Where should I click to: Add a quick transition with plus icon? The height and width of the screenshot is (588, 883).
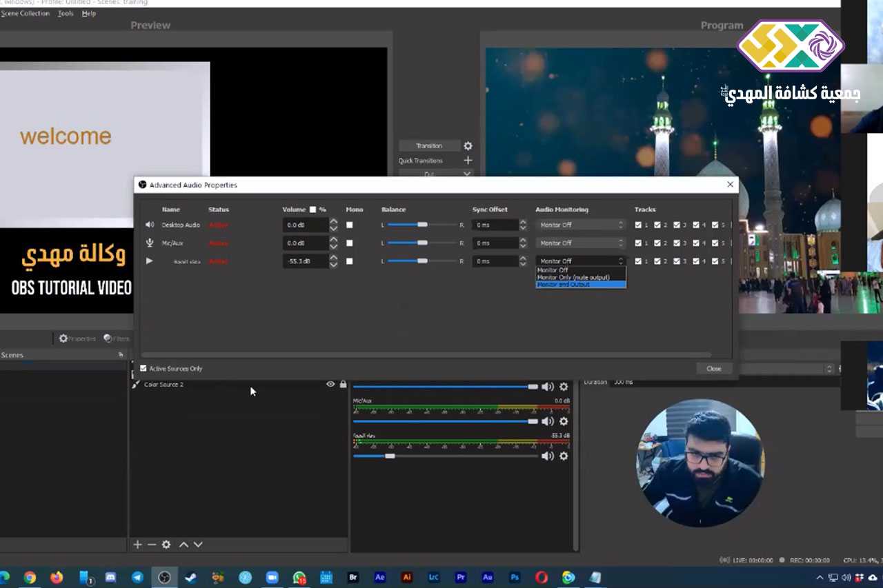pos(468,161)
